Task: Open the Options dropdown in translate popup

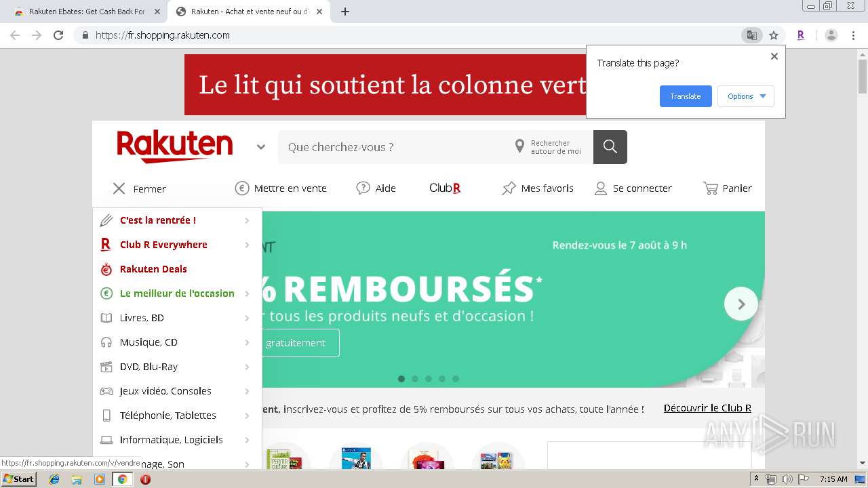Action: 746,96
